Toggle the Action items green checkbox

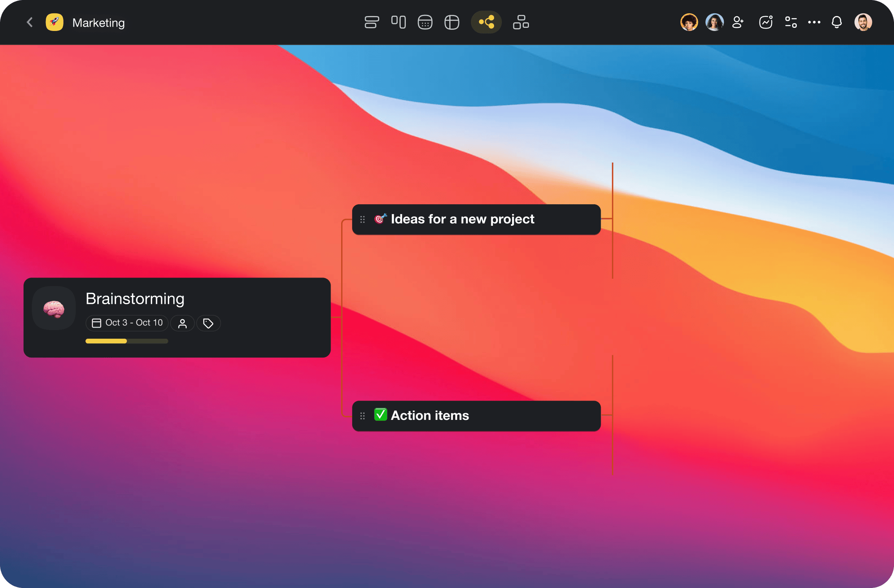coord(380,415)
